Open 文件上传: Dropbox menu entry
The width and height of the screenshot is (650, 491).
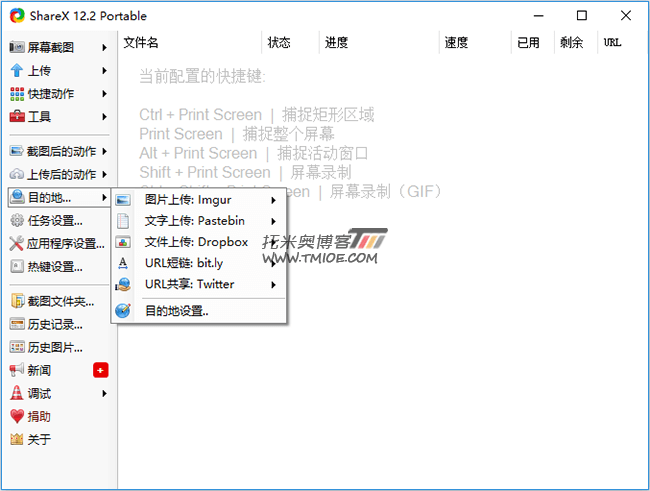click(199, 242)
